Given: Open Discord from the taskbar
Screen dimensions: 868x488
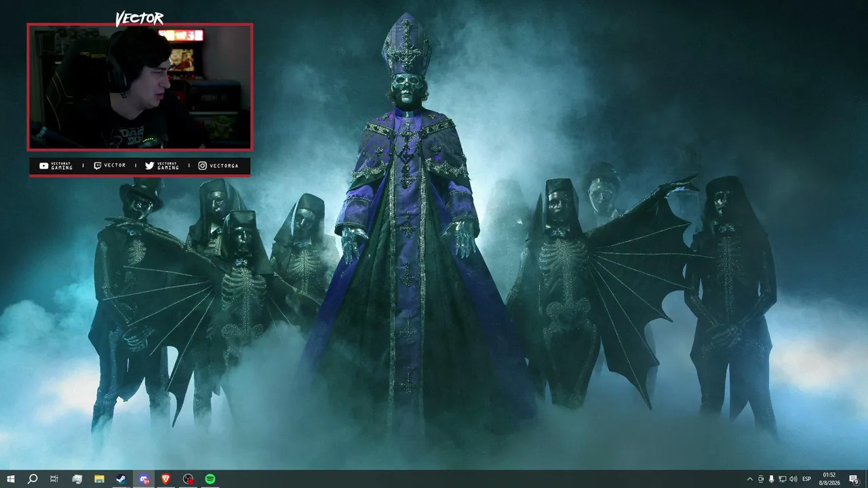Looking at the screenshot, I should click(144, 479).
